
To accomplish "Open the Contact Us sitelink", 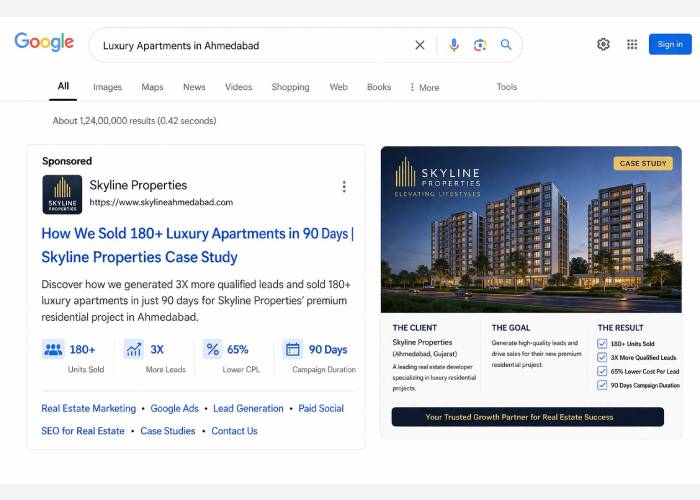I will [234, 431].
